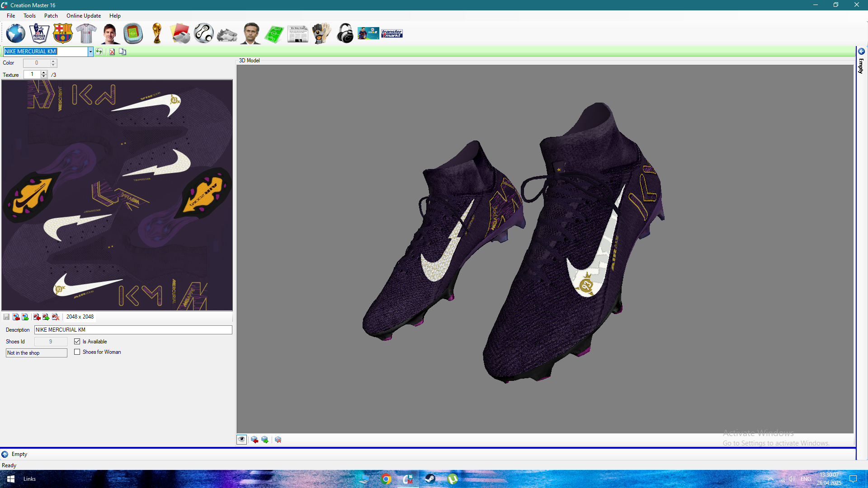Open Google Chrome from the taskbar
This screenshot has width=868, height=488.
[x=386, y=479]
